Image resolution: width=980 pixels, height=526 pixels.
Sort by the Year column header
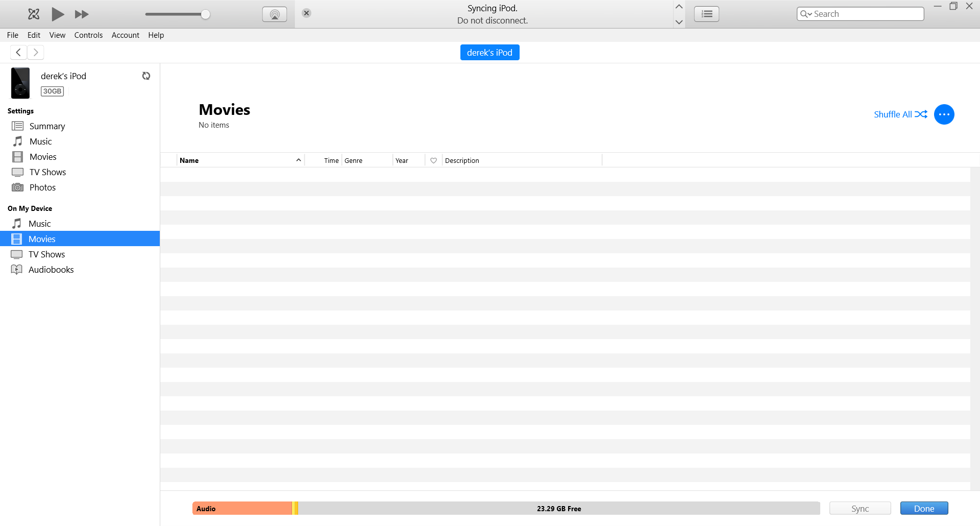point(409,160)
